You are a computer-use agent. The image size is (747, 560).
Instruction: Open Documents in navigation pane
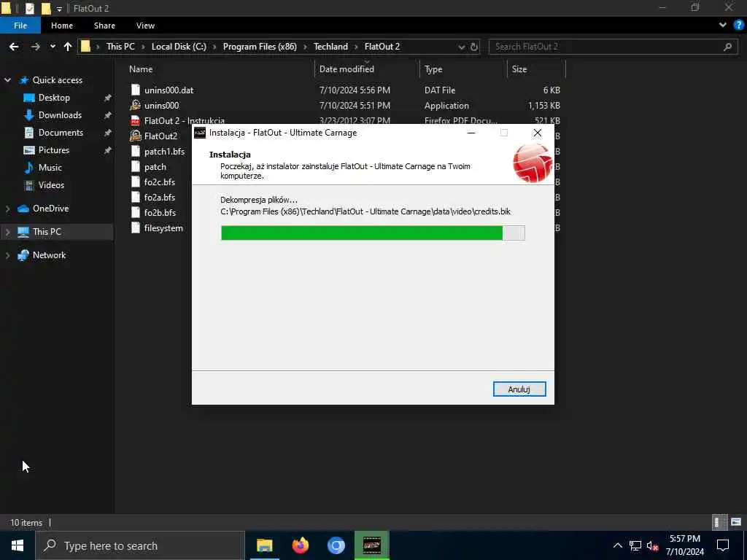point(61,133)
